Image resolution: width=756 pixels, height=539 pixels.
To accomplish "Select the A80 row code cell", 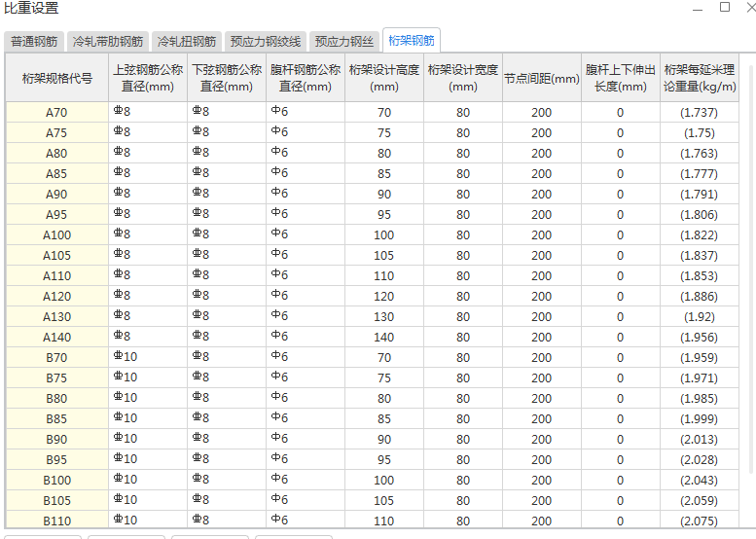I will pyautogui.click(x=56, y=154).
